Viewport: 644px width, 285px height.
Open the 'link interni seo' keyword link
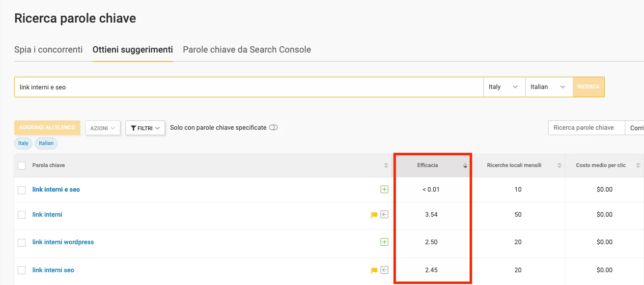point(53,270)
